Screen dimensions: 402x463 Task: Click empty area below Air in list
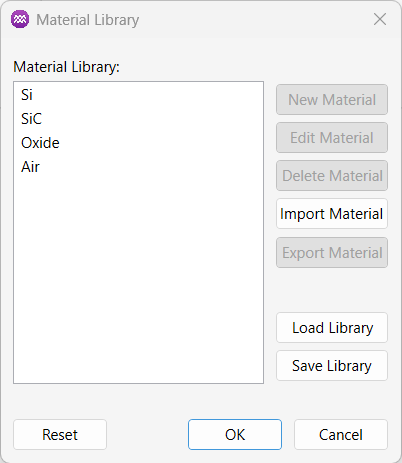(138, 280)
